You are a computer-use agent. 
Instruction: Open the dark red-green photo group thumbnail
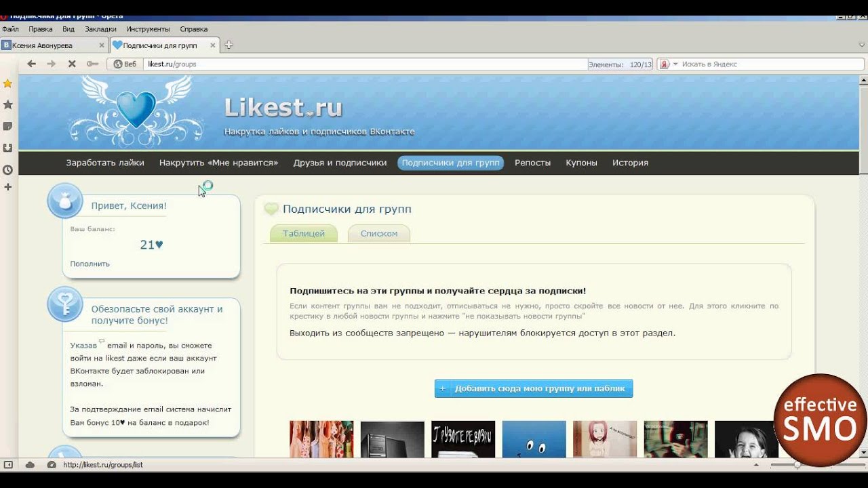(675, 439)
